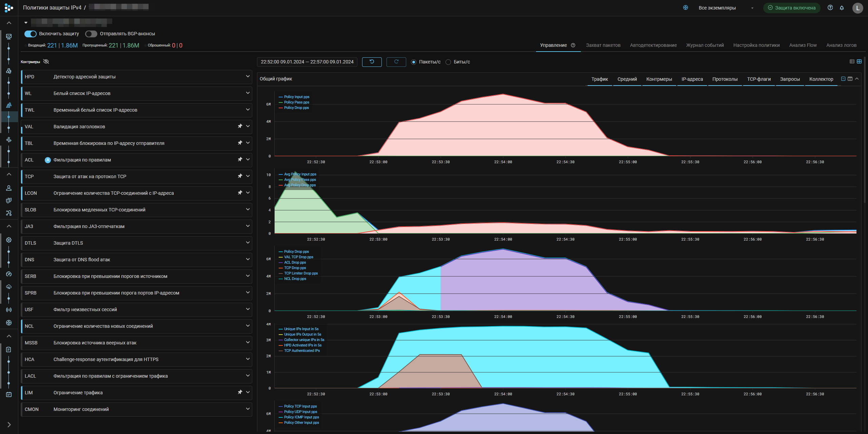Click the date range input field

[307, 62]
